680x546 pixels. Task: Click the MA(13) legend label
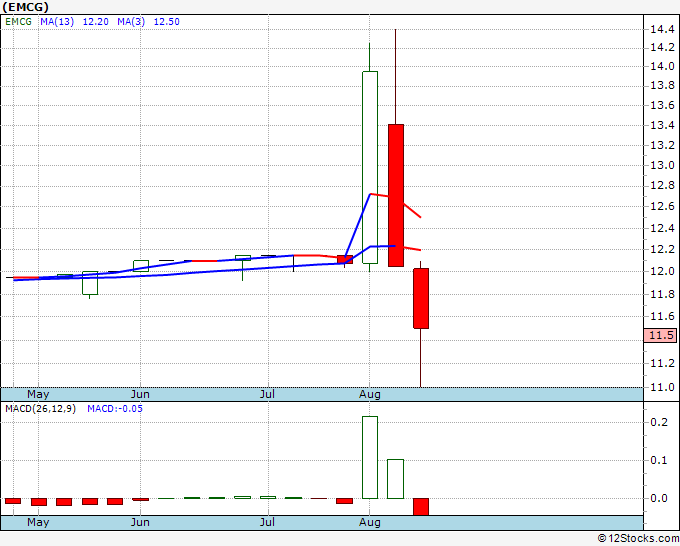click(x=57, y=22)
